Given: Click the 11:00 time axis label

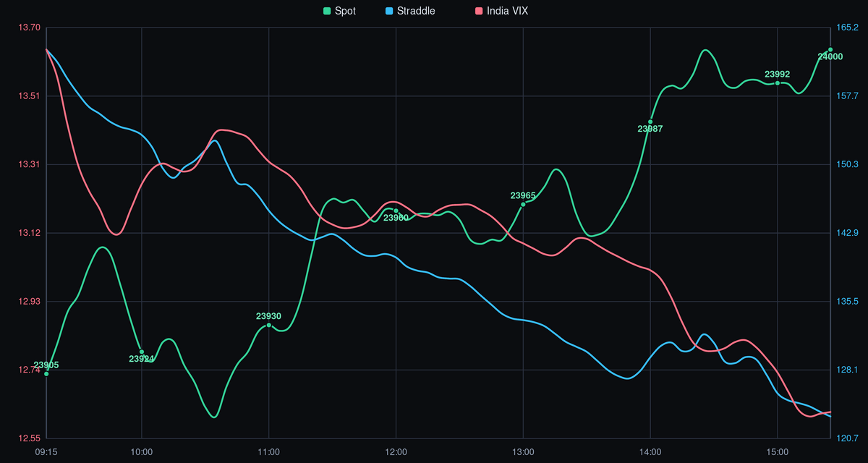Looking at the screenshot, I should tap(269, 452).
